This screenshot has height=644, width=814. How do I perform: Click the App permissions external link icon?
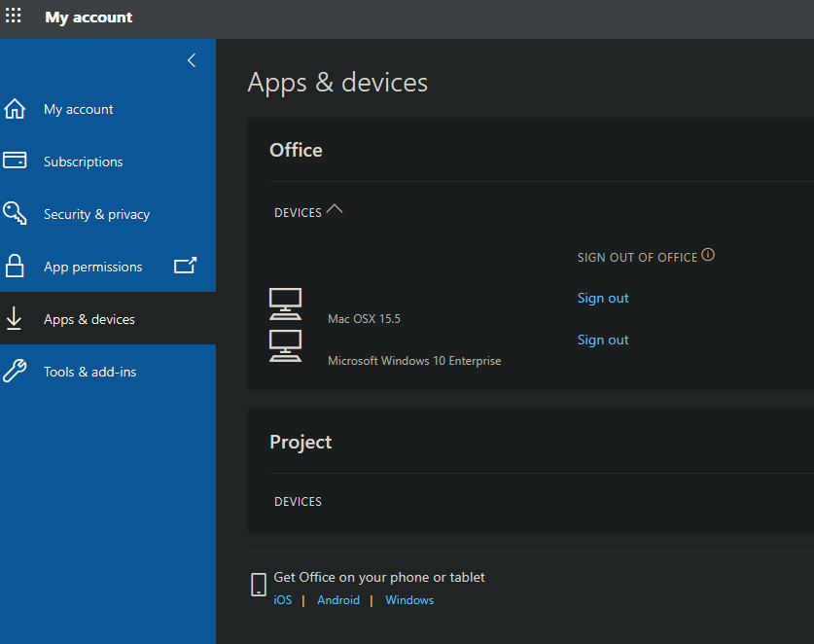185,265
